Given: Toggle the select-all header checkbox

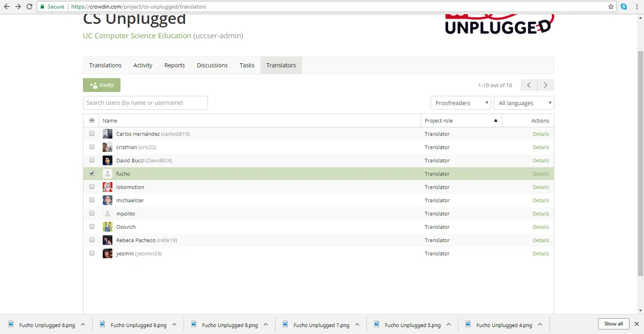Looking at the screenshot, I should [x=92, y=120].
